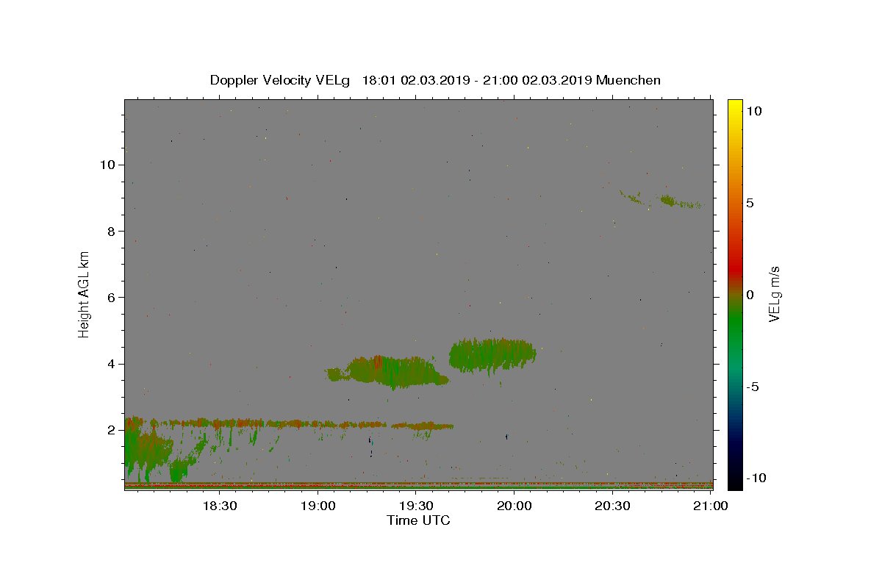This screenshot has height=588, width=882.
Task: Click the 'Height AGL km' axis label
Action: [x=85, y=294]
